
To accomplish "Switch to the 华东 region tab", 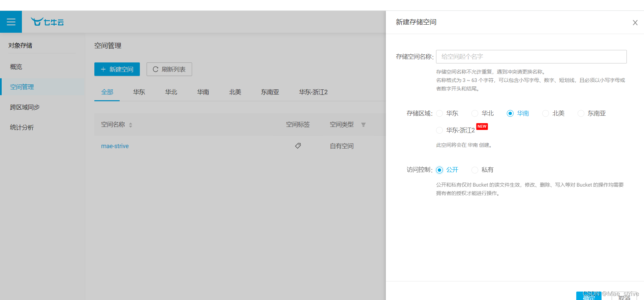I will (139, 92).
